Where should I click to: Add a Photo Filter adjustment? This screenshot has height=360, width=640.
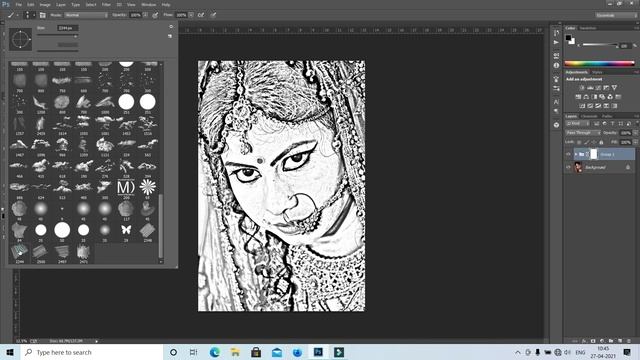click(x=602, y=97)
